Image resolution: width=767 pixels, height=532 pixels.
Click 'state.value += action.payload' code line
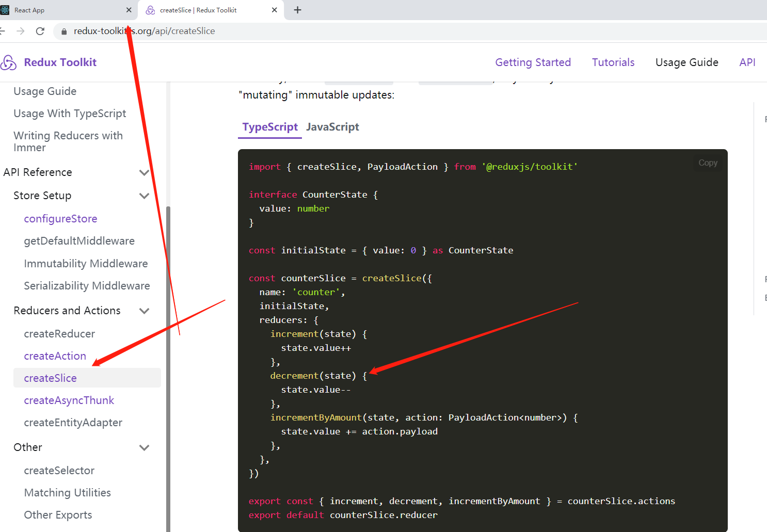359,431
